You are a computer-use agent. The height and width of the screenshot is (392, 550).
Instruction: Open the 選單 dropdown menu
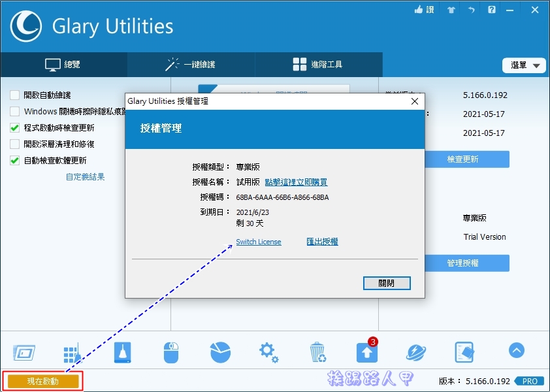coord(524,65)
